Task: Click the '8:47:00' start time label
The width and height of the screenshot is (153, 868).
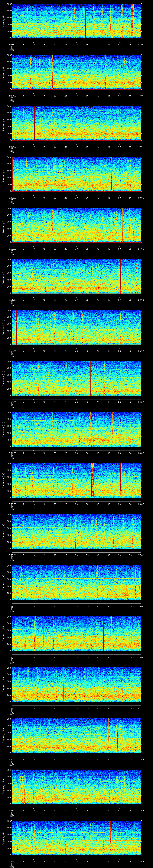Action: click(12, 96)
